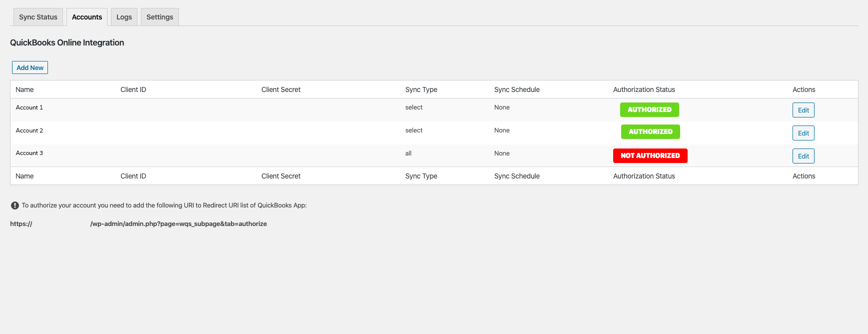This screenshot has width=868, height=334.
Task: Switch to the Logs tab
Action: [124, 17]
